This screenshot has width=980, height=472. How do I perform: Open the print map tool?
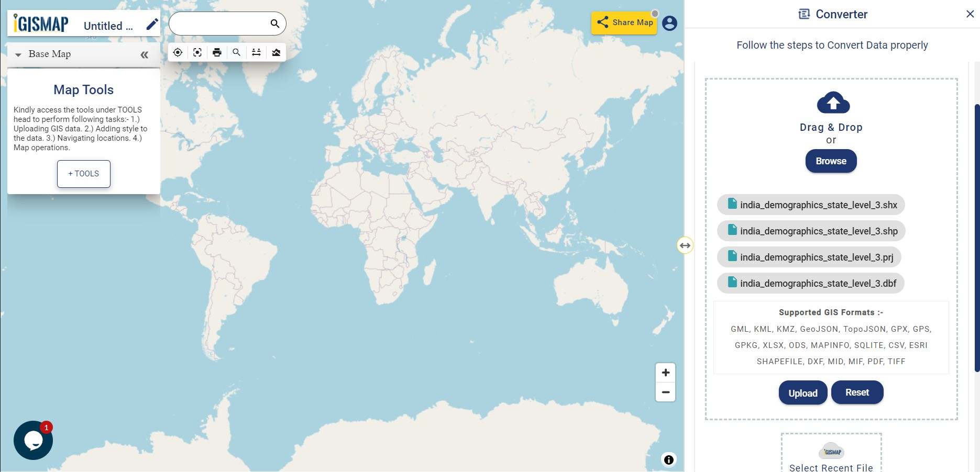coord(217,52)
